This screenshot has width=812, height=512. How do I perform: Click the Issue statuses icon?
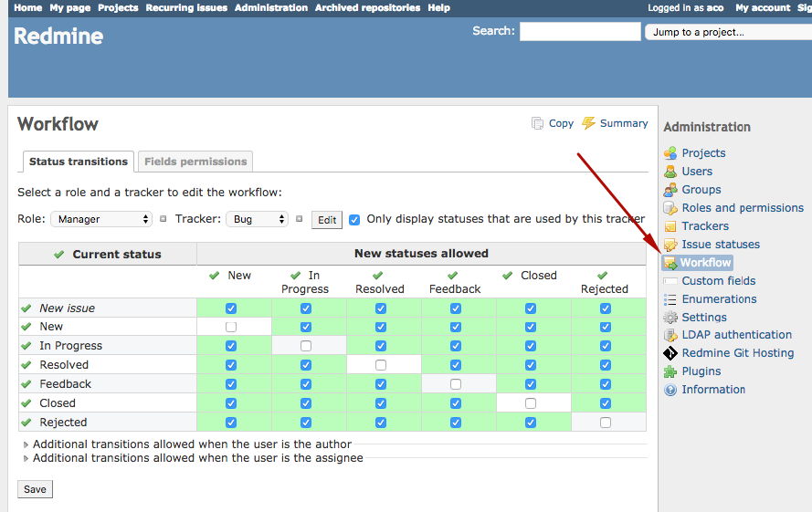[x=670, y=245]
